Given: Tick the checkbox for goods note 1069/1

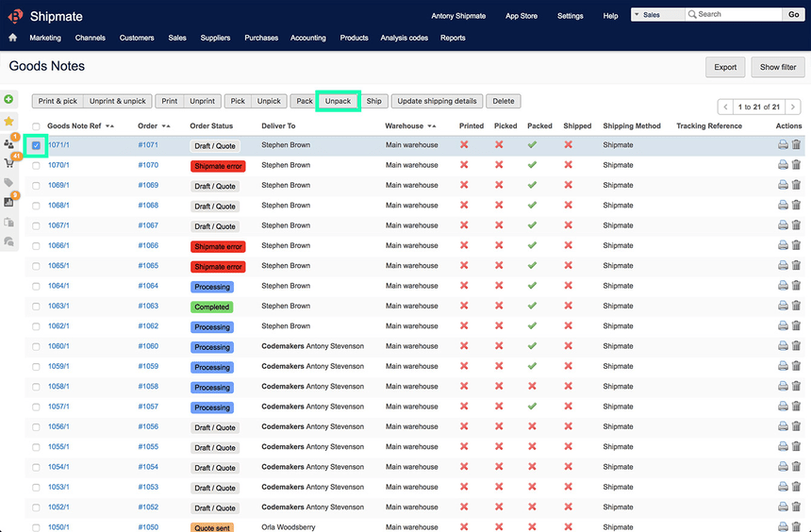Looking at the screenshot, I should click(36, 185).
